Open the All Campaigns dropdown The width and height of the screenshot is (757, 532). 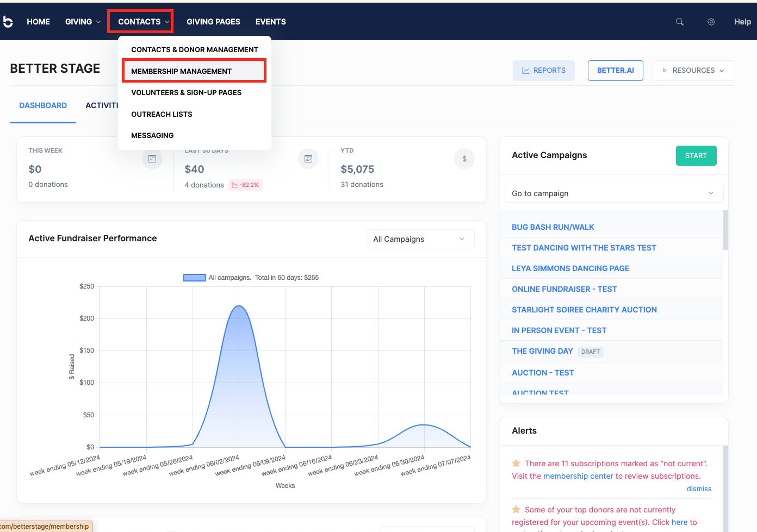[x=420, y=239]
